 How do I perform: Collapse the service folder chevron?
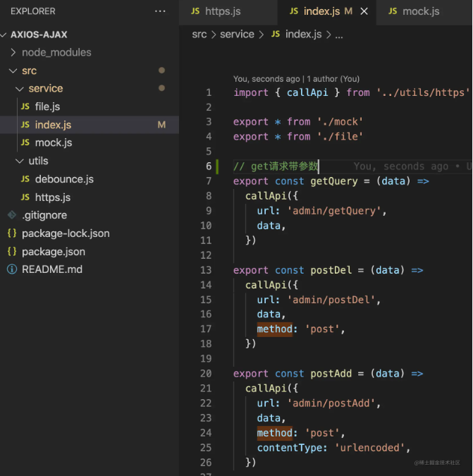pos(20,89)
